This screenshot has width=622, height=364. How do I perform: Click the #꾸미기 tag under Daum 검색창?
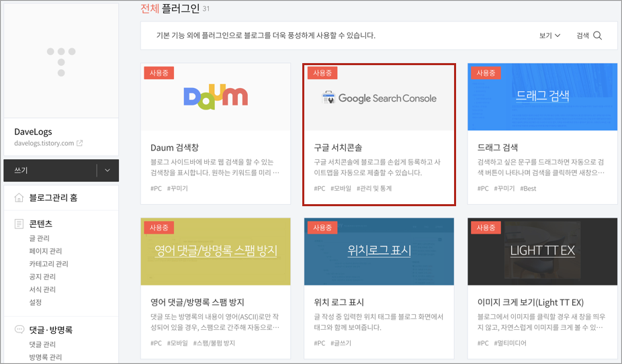[x=177, y=188]
